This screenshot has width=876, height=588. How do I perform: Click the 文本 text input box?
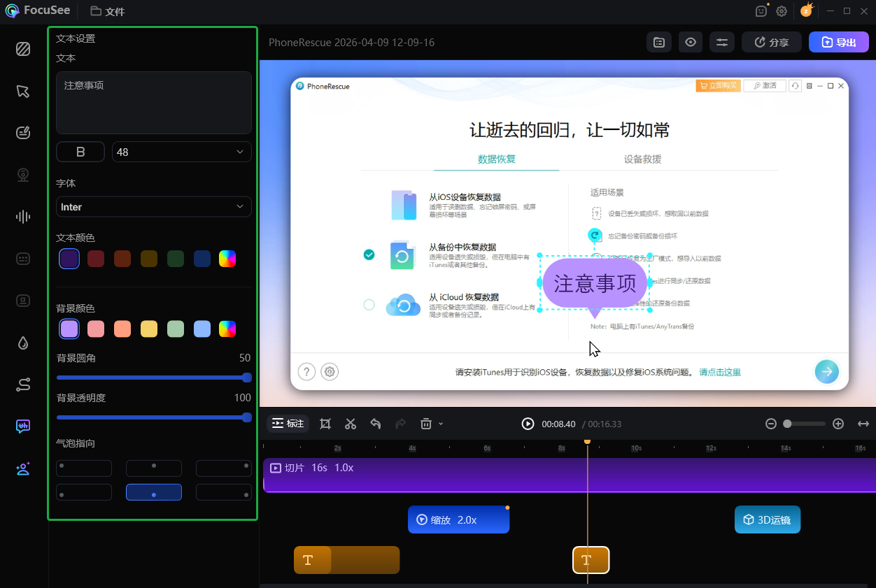point(154,103)
